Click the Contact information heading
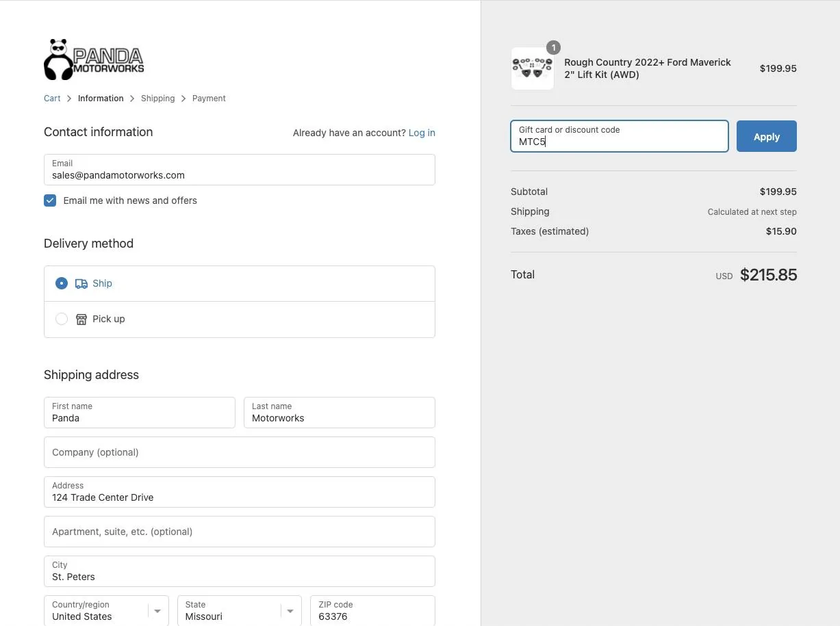 point(99,132)
